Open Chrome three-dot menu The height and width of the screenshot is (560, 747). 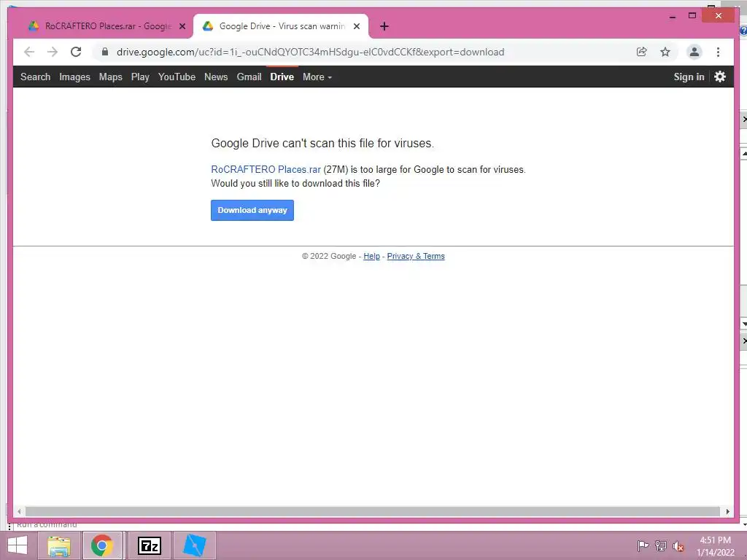[x=718, y=52]
